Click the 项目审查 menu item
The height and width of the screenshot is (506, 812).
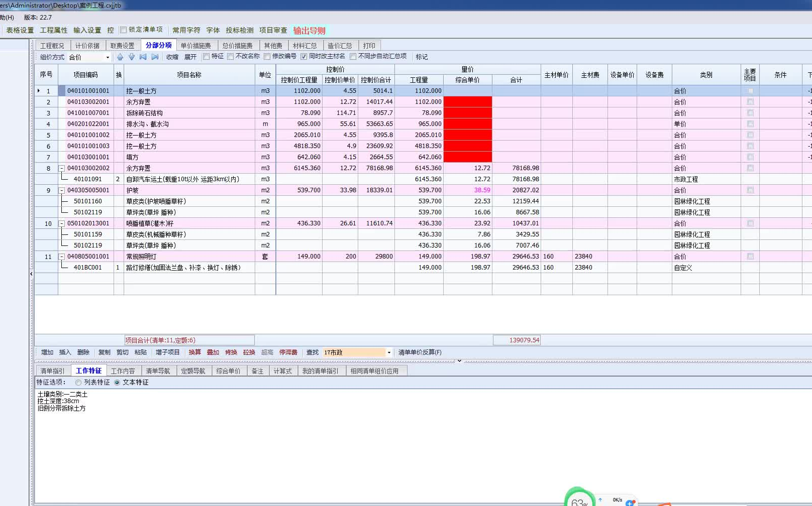coord(273,30)
